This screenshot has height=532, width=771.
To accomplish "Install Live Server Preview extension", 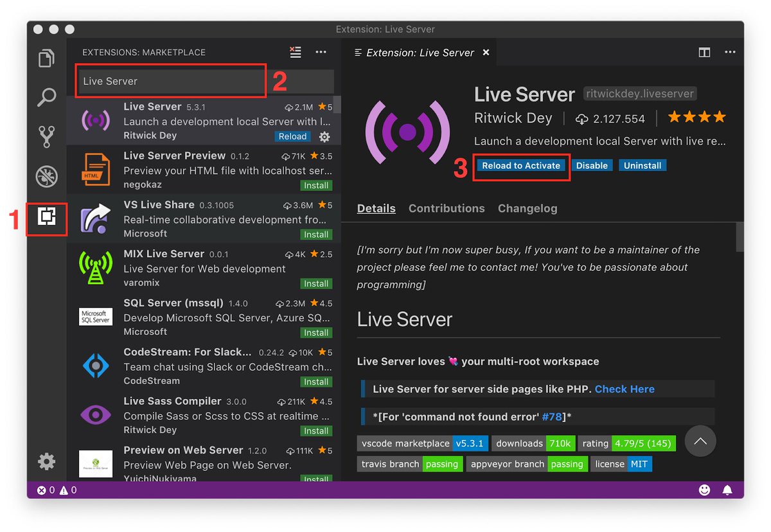I will [x=316, y=185].
